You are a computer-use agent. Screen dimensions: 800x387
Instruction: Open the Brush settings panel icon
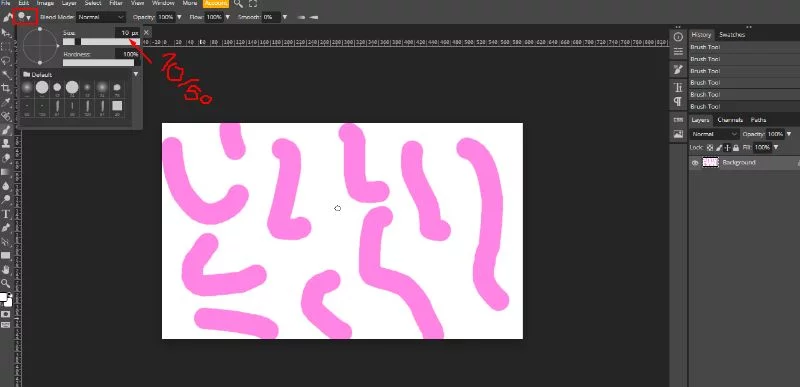click(678, 69)
